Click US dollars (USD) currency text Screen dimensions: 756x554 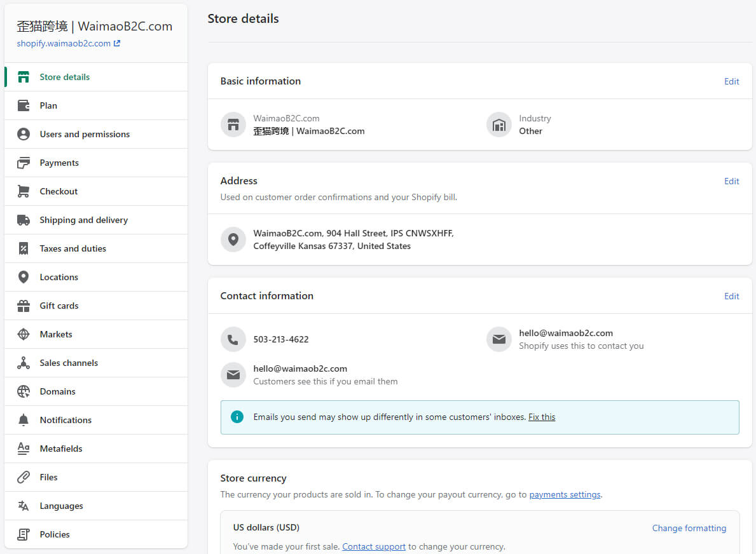tap(266, 527)
